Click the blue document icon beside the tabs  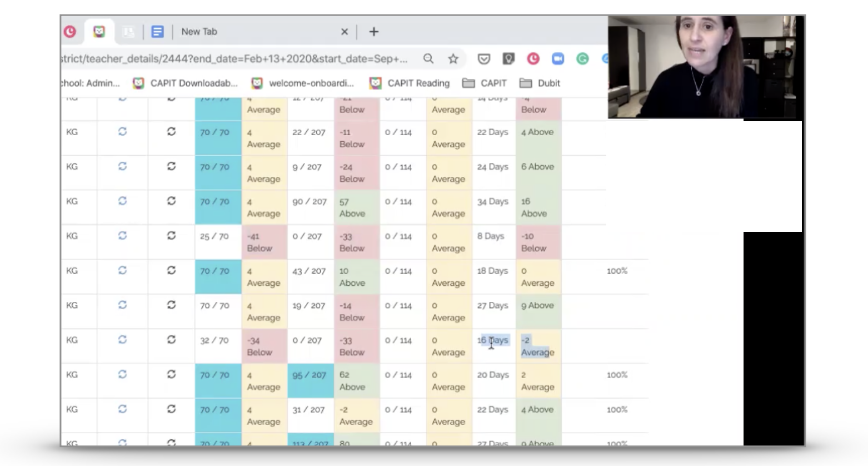(158, 32)
